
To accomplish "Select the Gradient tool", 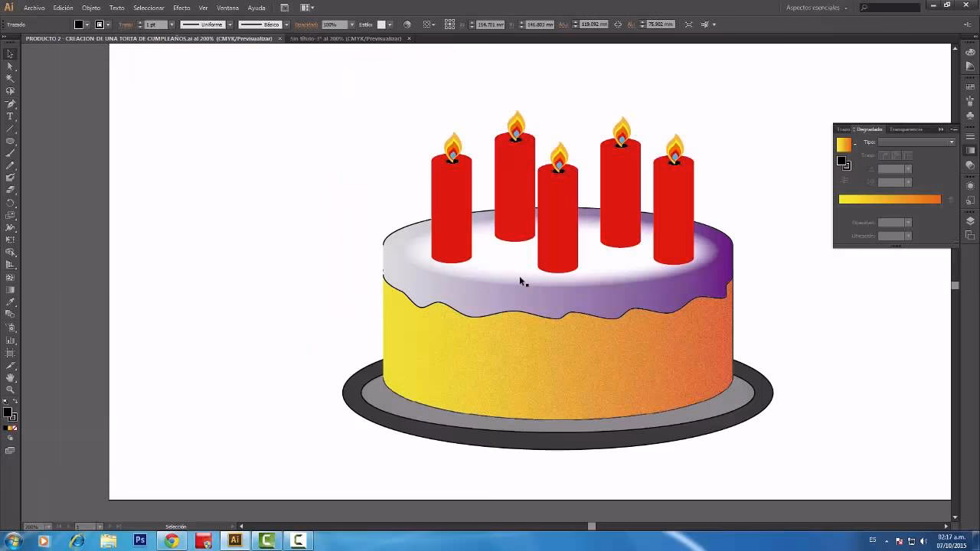I will point(10,289).
